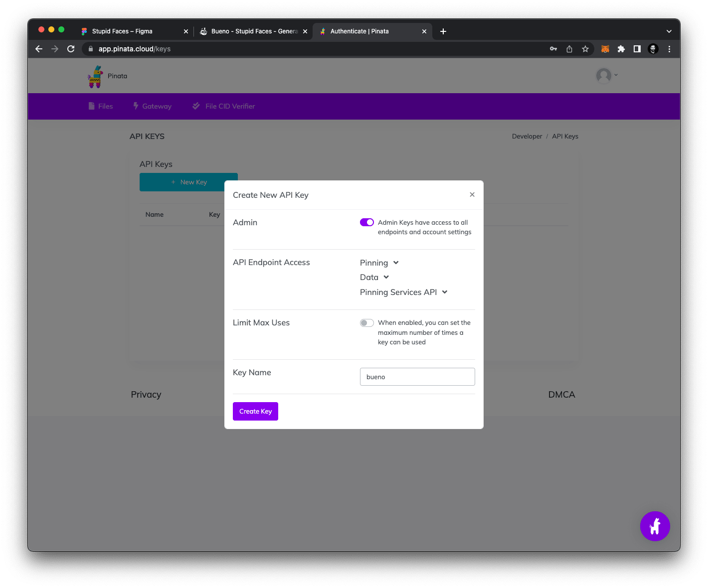
Task: Click the Create Key button
Action: (255, 411)
